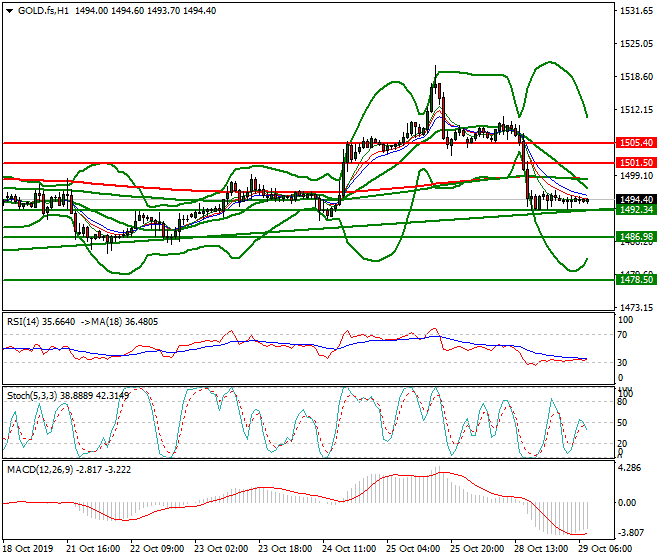
Task: Select the 21 Oct 16:00 time label
Action: 93,549
